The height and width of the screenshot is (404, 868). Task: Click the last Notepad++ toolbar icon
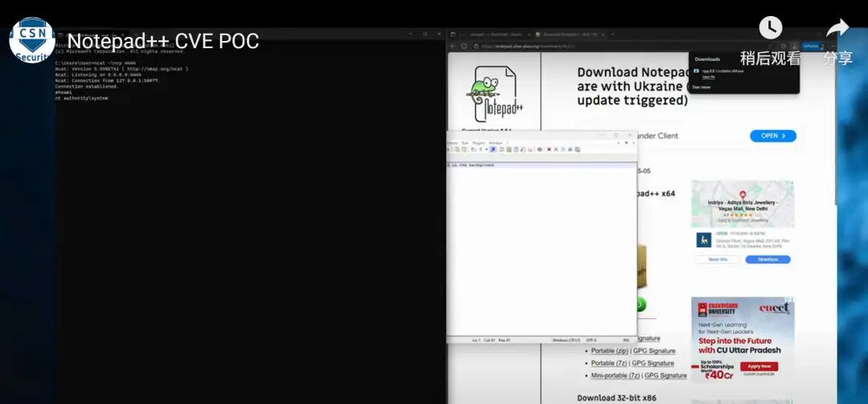click(578, 149)
